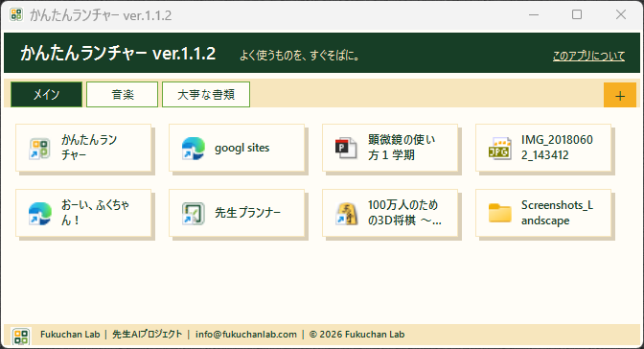644x349 pixels.
Task: Click Fukuchan Lab in the footer
Action: 70,335
